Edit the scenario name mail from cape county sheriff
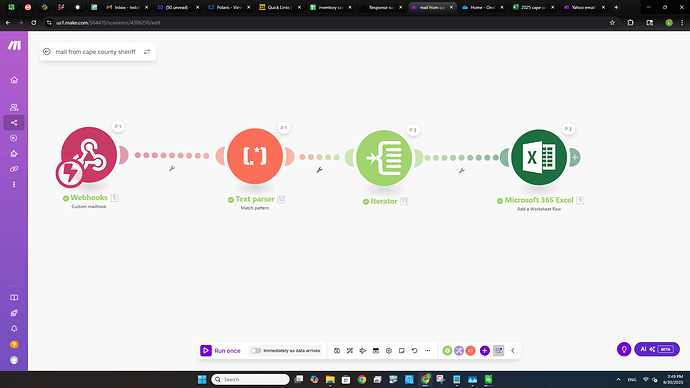Viewport: 690px width, 388px height. coord(95,52)
